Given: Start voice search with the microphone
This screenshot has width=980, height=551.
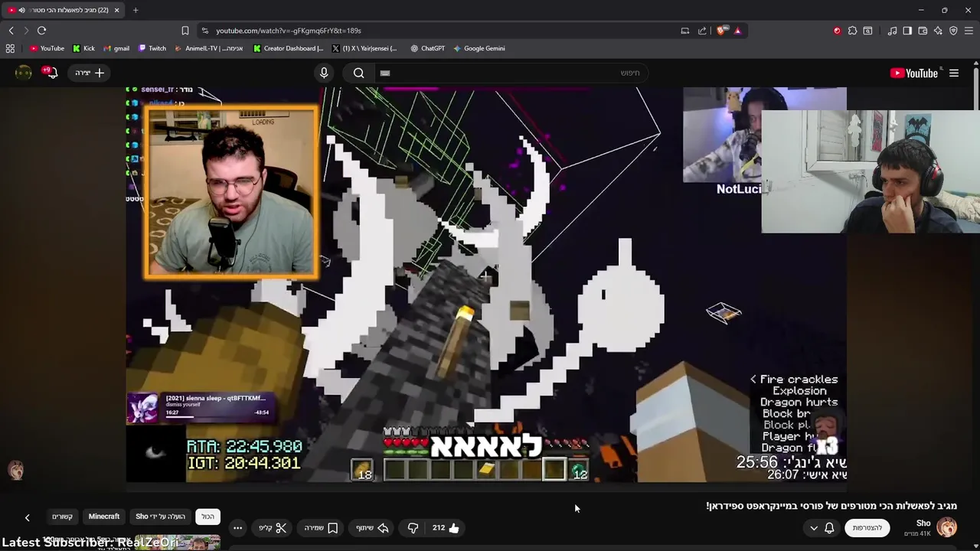Looking at the screenshot, I should tap(324, 73).
